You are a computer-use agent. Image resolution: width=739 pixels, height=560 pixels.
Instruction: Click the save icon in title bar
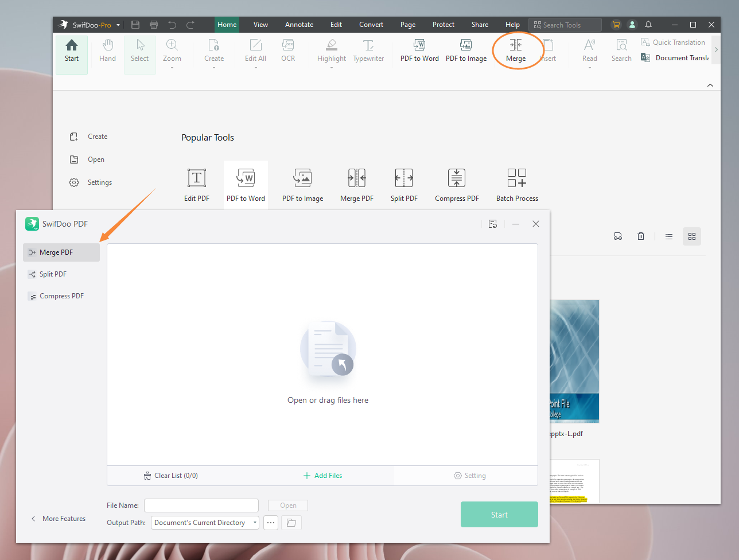135,25
